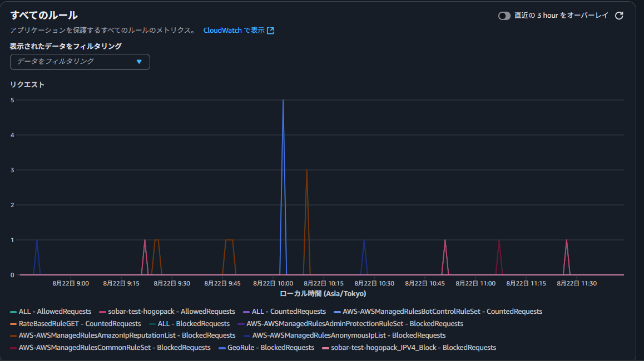Click AnonymousIpList BlockedRequests legend icon
Image resolution: width=644 pixels, height=361 pixels.
click(x=247, y=335)
